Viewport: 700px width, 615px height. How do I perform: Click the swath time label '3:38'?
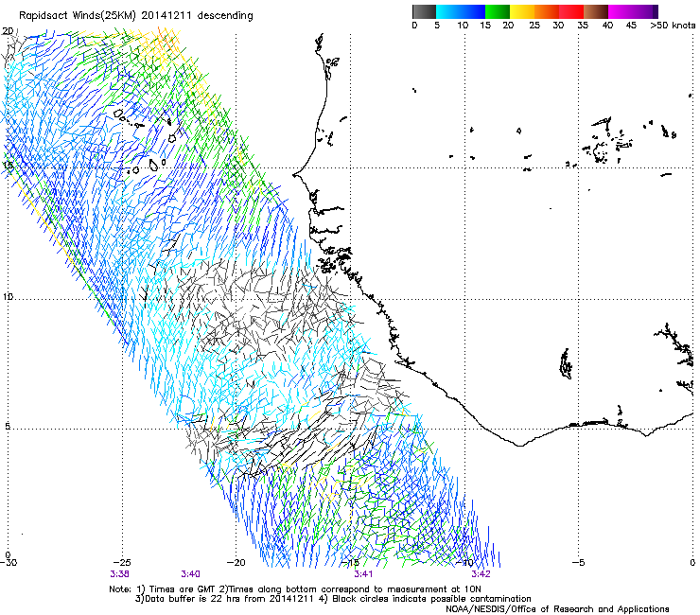[119, 574]
